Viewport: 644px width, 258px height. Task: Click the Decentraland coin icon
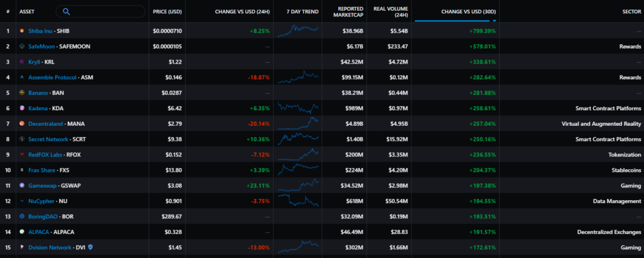tap(22, 124)
